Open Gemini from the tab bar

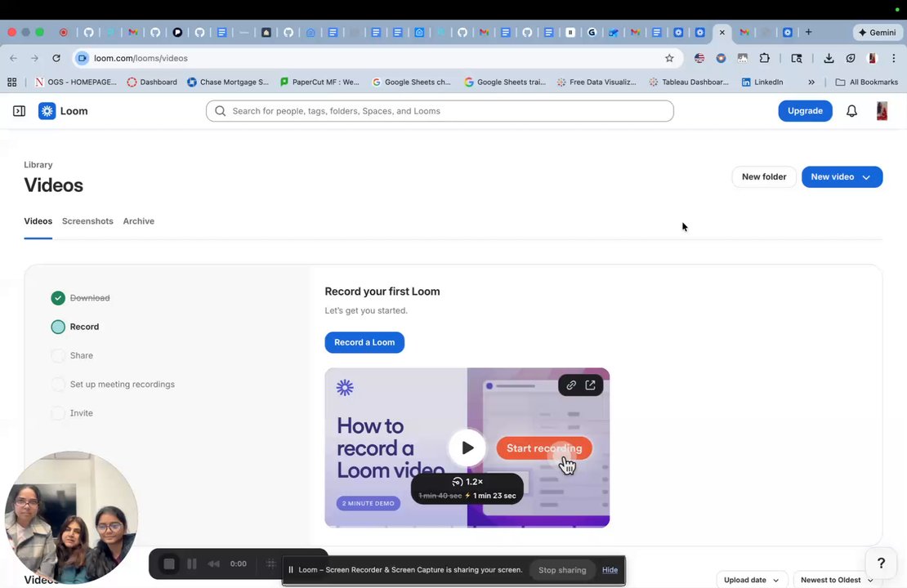[878, 33]
